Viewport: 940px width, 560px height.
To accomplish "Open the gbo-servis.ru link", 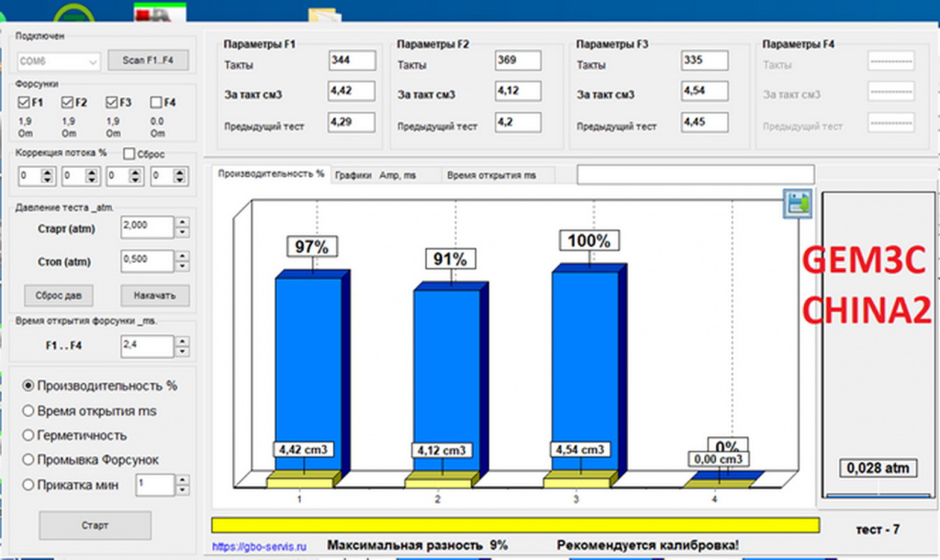I will (259, 546).
